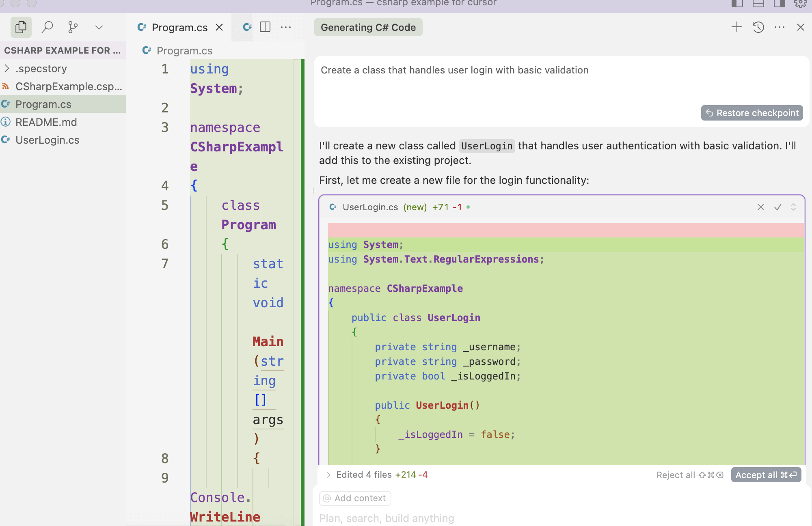Click line number 5 in gutter

[x=165, y=205]
